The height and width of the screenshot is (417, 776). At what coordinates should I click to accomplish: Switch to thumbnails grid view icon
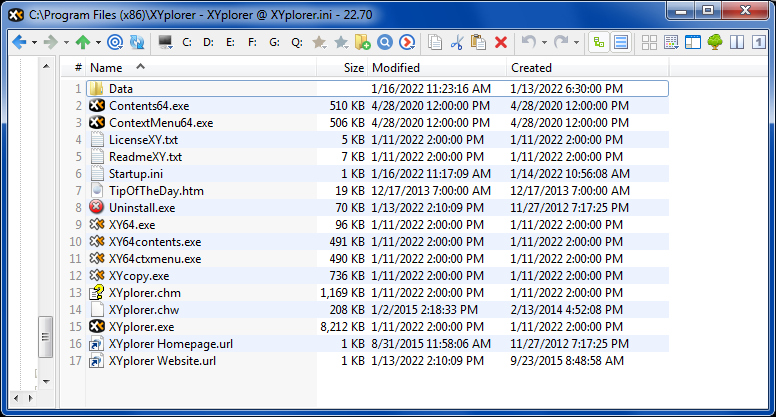click(x=649, y=43)
